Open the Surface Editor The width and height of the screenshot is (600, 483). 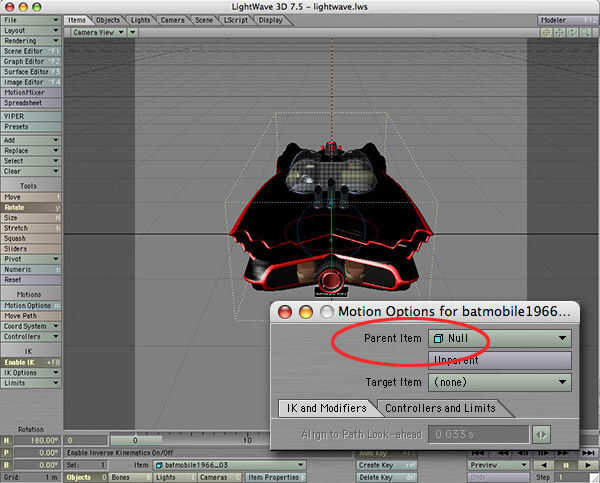(x=31, y=72)
